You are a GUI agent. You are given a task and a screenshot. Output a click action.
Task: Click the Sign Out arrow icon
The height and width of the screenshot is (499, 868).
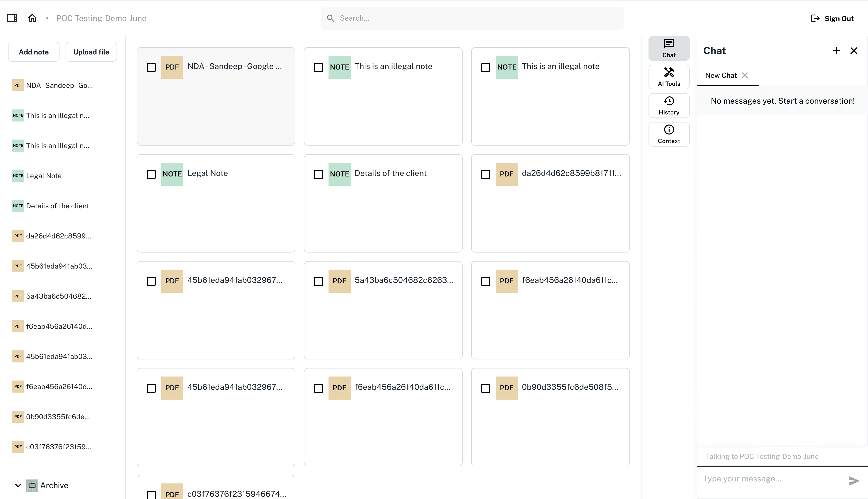[x=815, y=19]
